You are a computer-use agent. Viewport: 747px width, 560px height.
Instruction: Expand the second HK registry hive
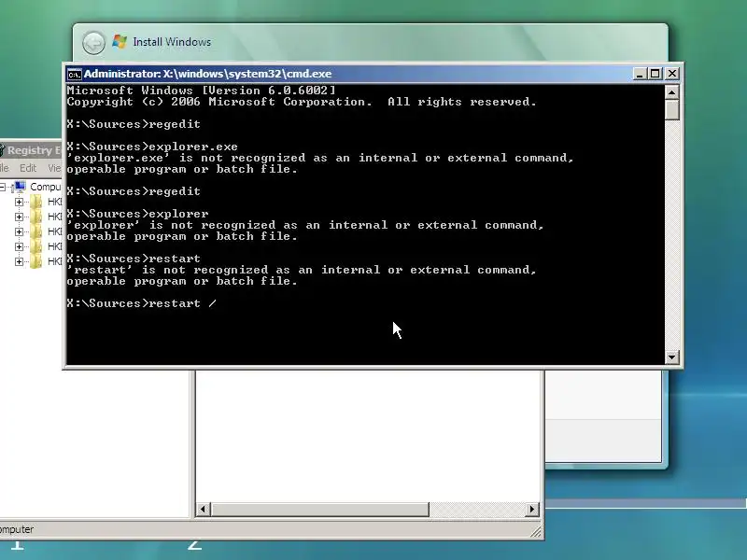pyautogui.click(x=19, y=217)
